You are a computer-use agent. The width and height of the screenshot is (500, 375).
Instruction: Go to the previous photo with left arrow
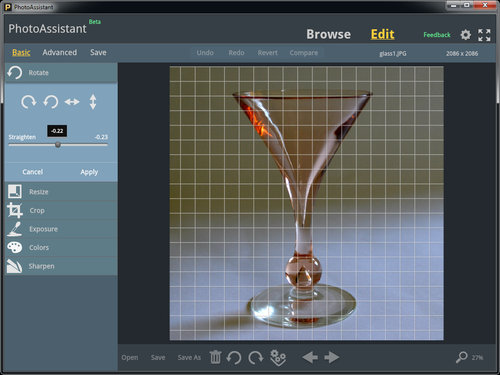[310, 357]
